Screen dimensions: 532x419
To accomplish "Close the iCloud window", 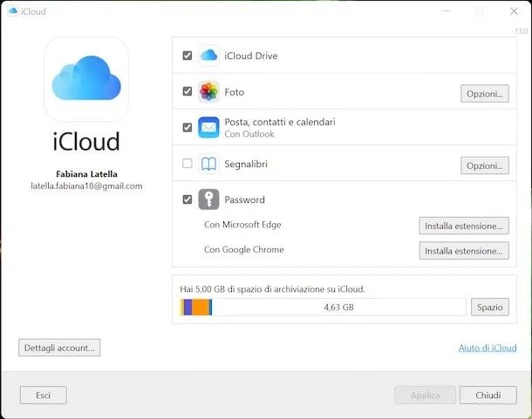I will 514,11.
